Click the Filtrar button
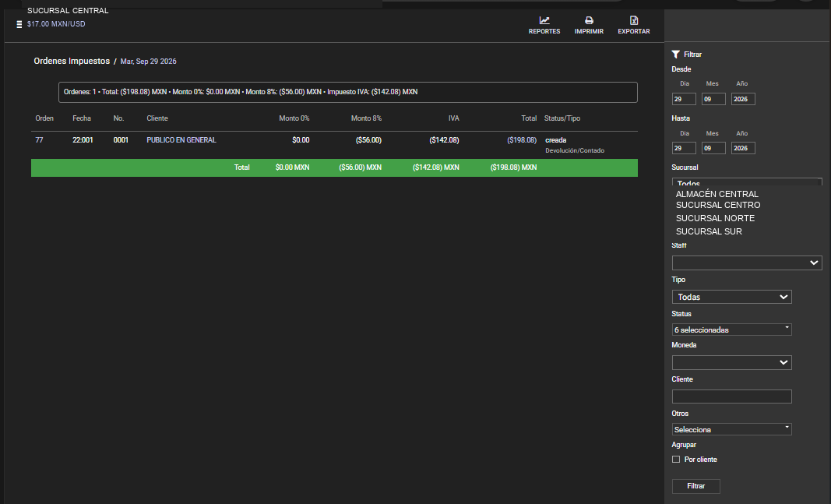The image size is (831, 504). pyautogui.click(x=695, y=486)
